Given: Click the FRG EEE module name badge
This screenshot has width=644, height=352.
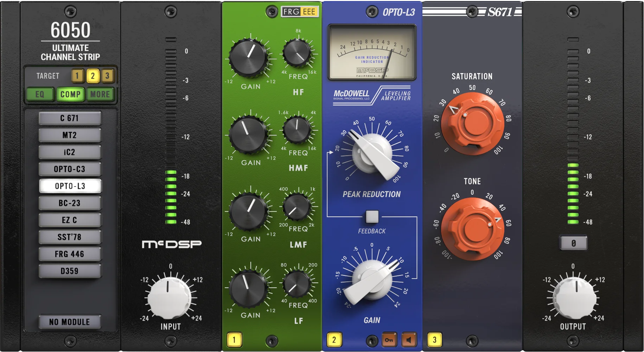Looking at the screenshot, I should pyautogui.click(x=300, y=12).
